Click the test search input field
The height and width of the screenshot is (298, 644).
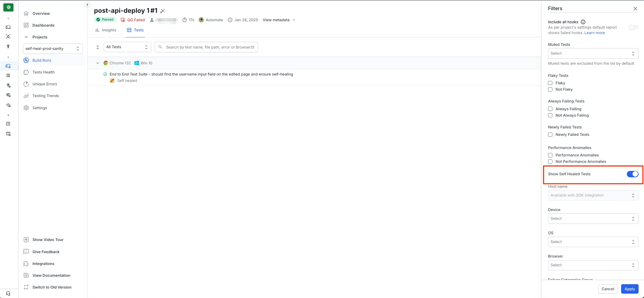click(x=210, y=47)
